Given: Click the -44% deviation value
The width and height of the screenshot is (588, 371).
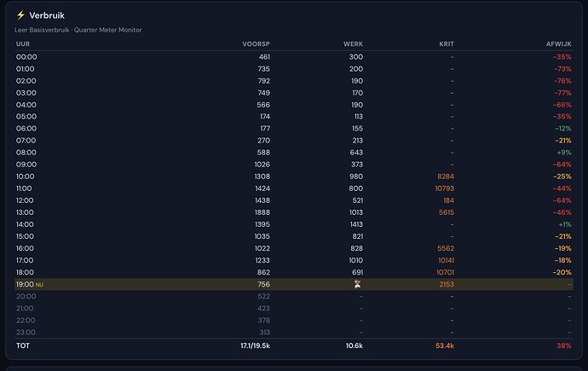Looking at the screenshot, I should pyautogui.click(x=562, y=188).
